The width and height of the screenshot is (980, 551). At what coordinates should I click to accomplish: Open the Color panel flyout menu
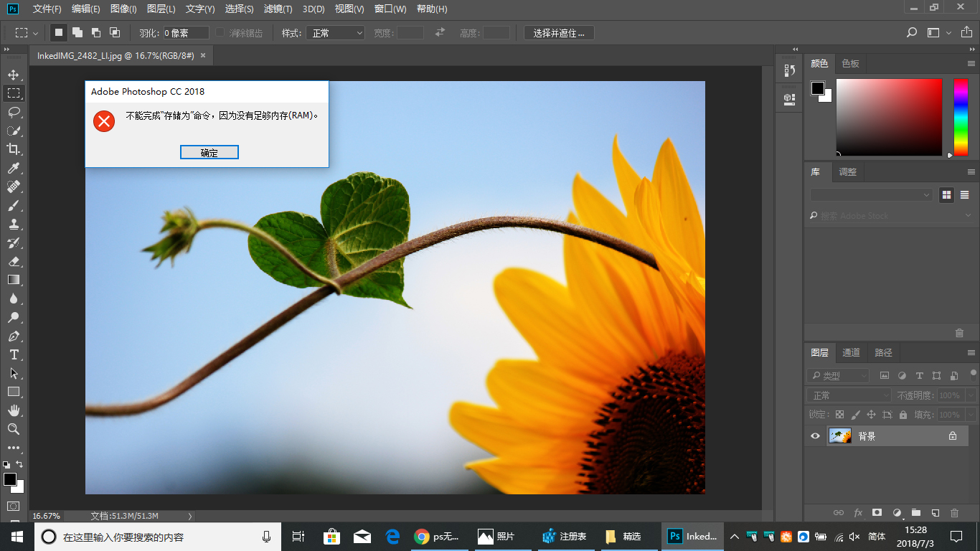(971, 64)
